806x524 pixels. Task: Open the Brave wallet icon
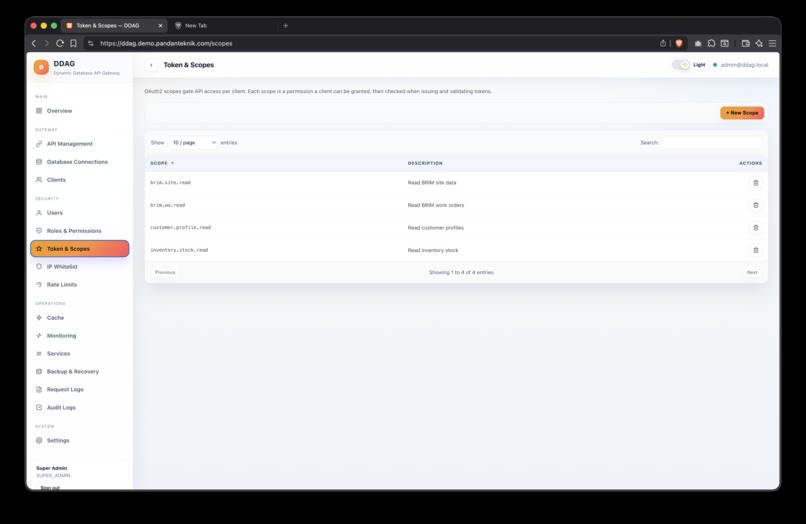[x=745, y=44]
